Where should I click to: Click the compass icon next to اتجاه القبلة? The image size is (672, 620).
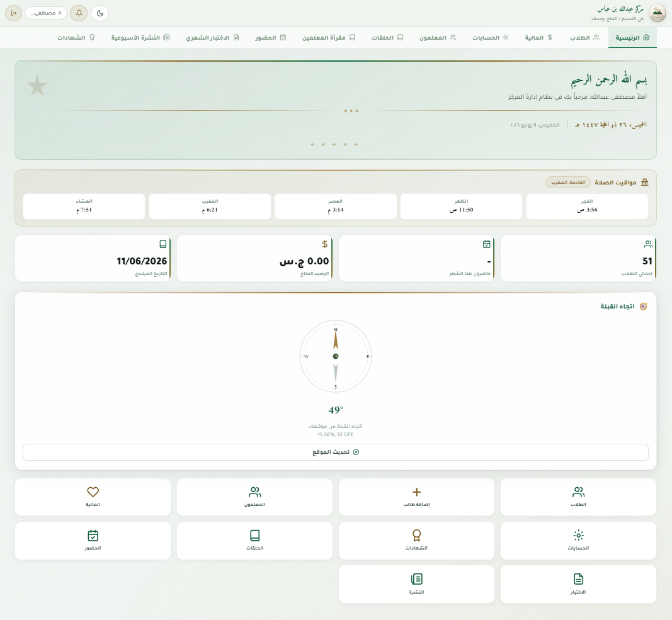643,307
